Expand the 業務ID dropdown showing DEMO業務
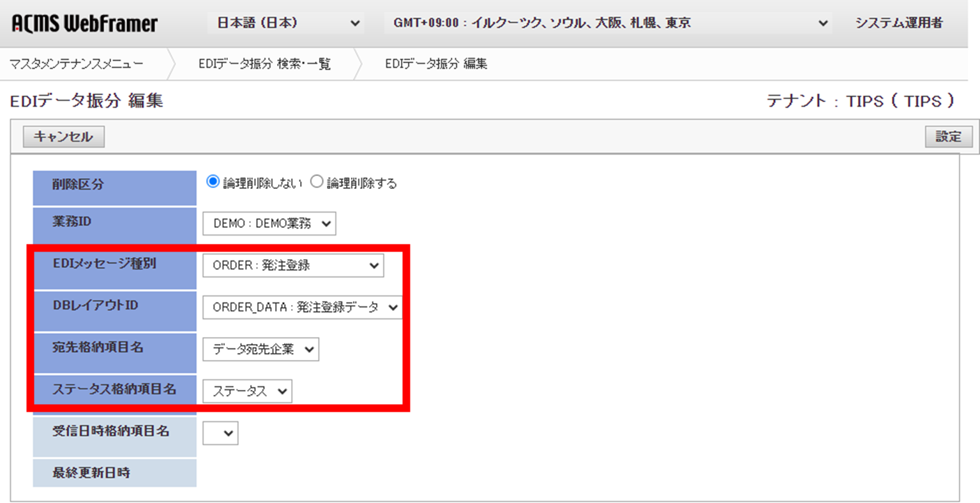980x503 pixels. pos(268,223)
